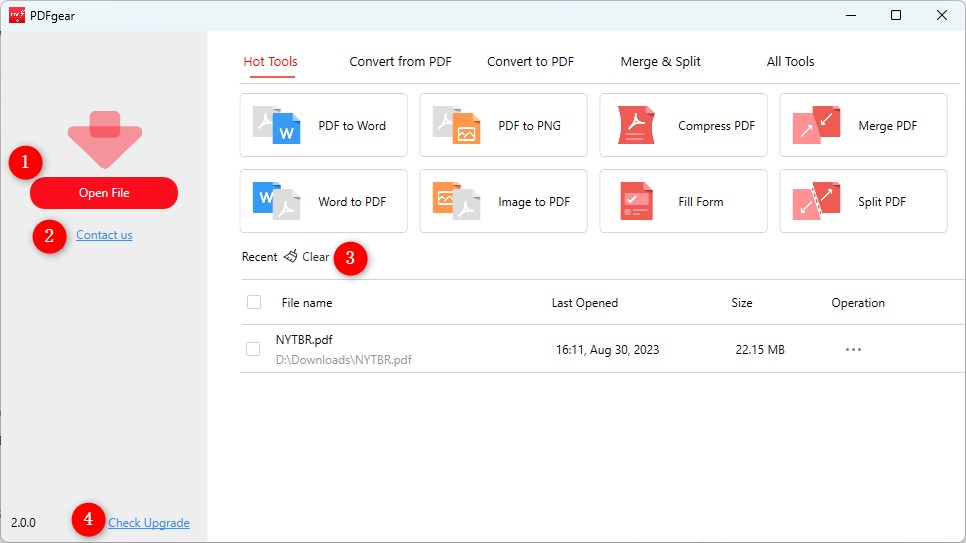Viewport: 966px width, 543px height.
Task: Select the Split PDF tool
Action: point(863,201)
